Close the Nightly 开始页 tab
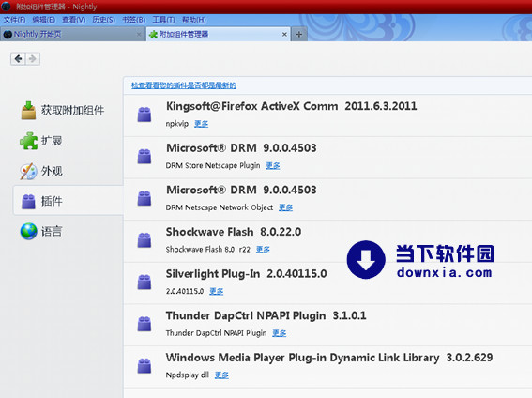Viewport: 532px width, 398px height. [139, 35]
